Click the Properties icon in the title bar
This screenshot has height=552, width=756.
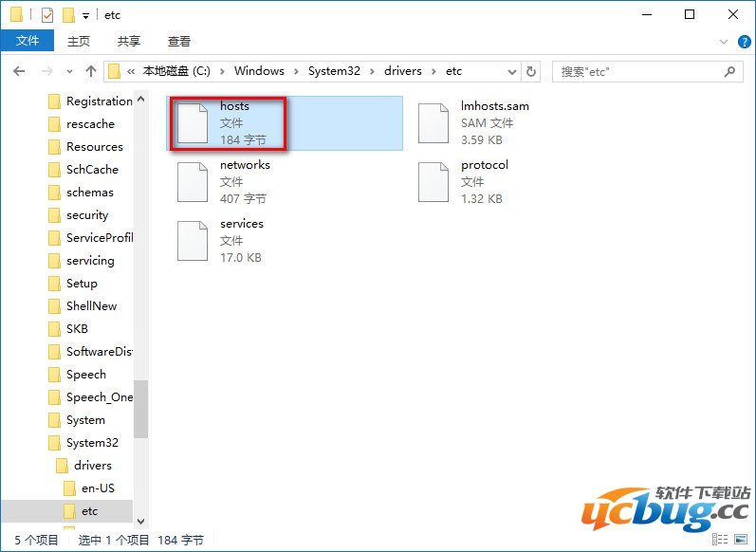coord(47,15)
